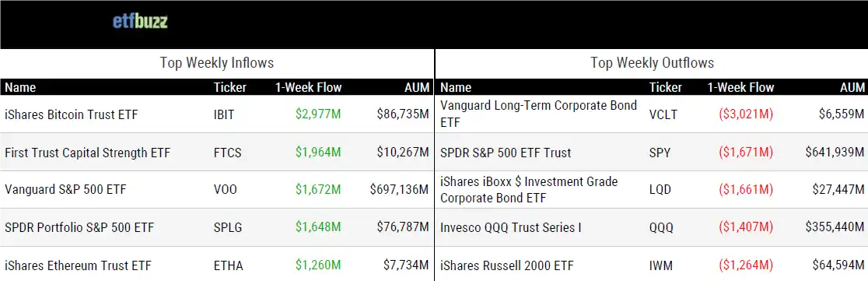The image size is (868, 281).
Task: Click the Top Weekly Inflows heading
Action: click(x=217, y=62)
